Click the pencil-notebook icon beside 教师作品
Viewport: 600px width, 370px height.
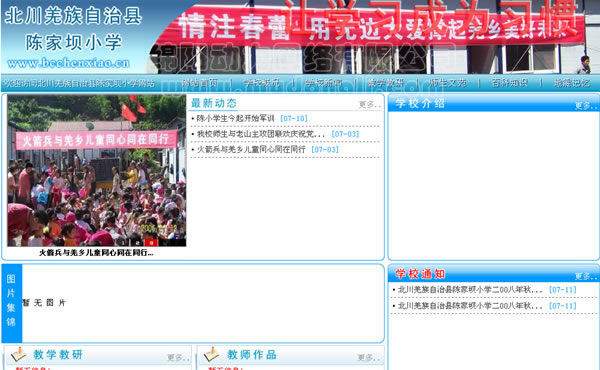click(211, 354)
